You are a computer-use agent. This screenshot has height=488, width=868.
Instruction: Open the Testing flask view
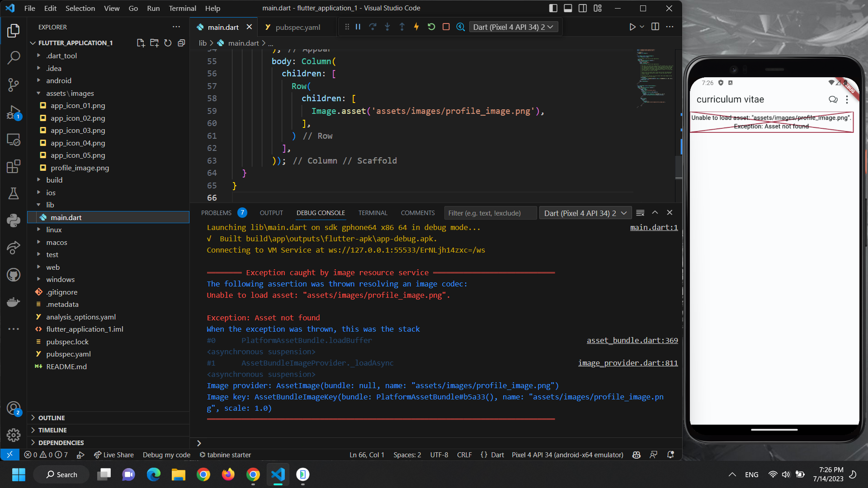[x=14, y=193]
